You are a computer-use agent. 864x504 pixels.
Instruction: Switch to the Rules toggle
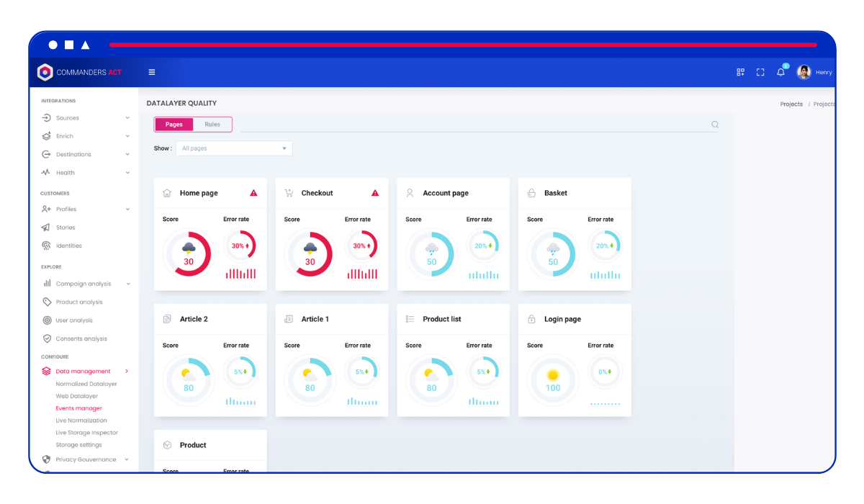pos(212,125)
